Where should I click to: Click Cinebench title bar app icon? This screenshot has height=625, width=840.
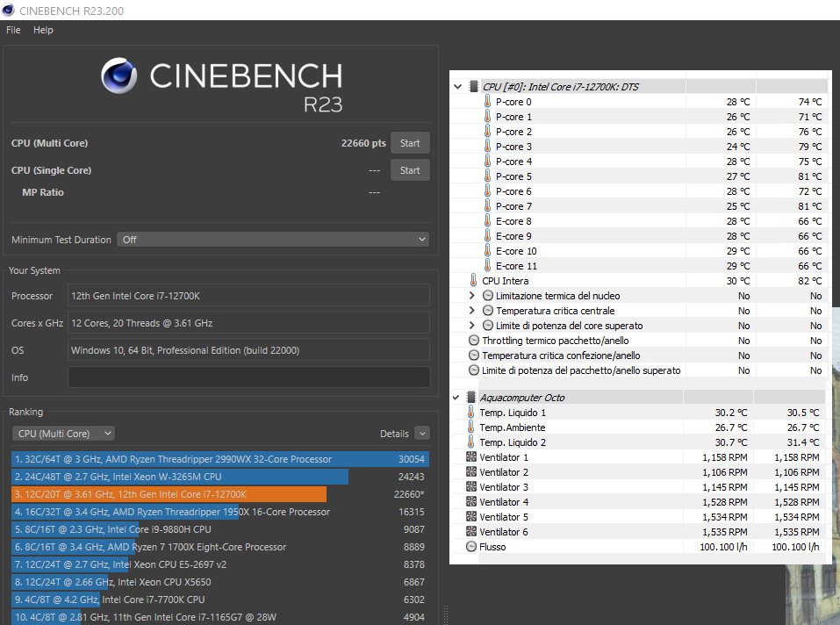click(x=8, y=11)
